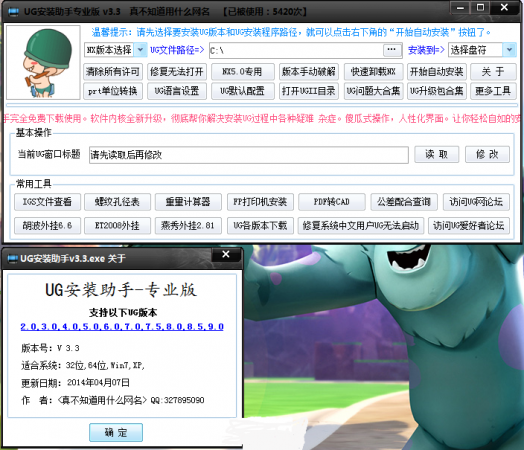Open 版本手动破解
524x450 pixels.
(309, 71)
